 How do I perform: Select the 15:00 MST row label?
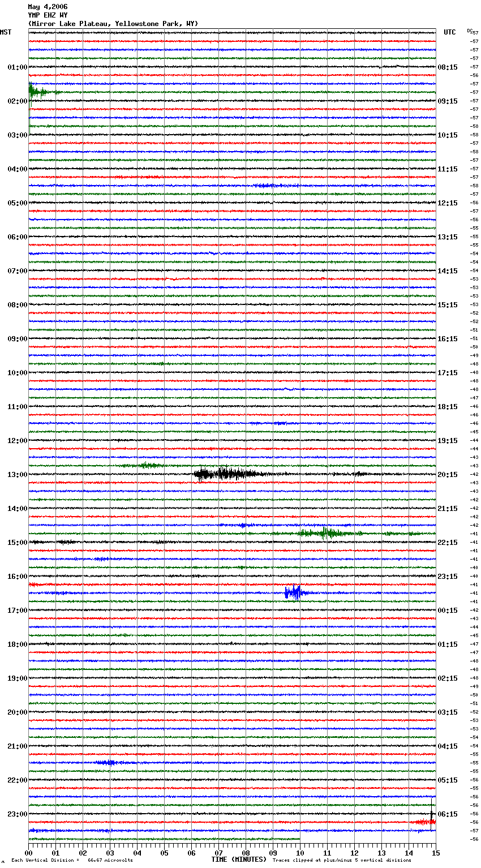coord(18,543)
